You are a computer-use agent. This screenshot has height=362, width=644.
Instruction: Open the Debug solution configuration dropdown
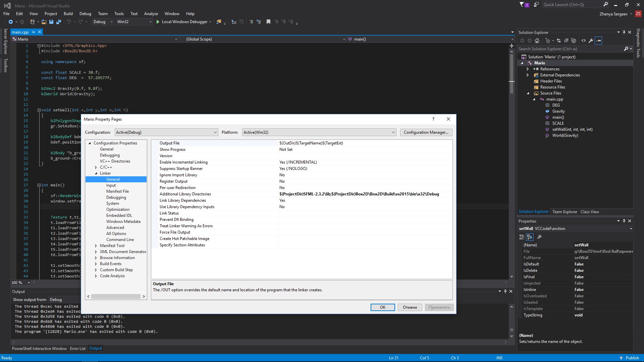[x=103, y=22]
